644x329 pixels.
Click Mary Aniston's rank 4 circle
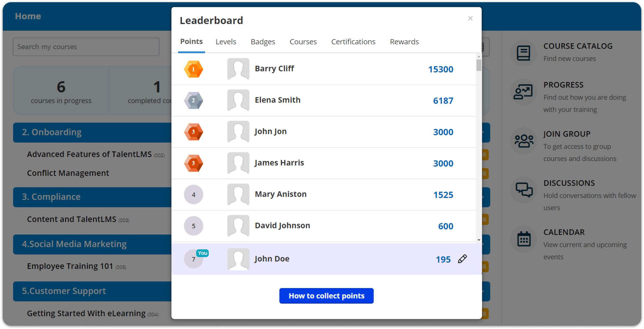(x=193, y=194)
